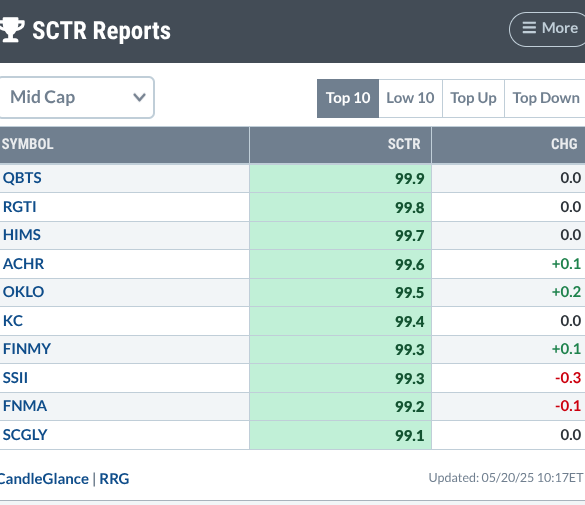Open the QBTS symbol link

click(x=22, y=178)
